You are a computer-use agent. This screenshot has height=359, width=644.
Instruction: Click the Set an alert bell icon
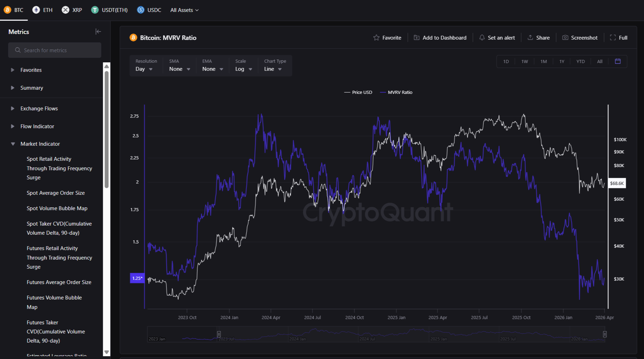pyautogui.click(x=482, y=37)
